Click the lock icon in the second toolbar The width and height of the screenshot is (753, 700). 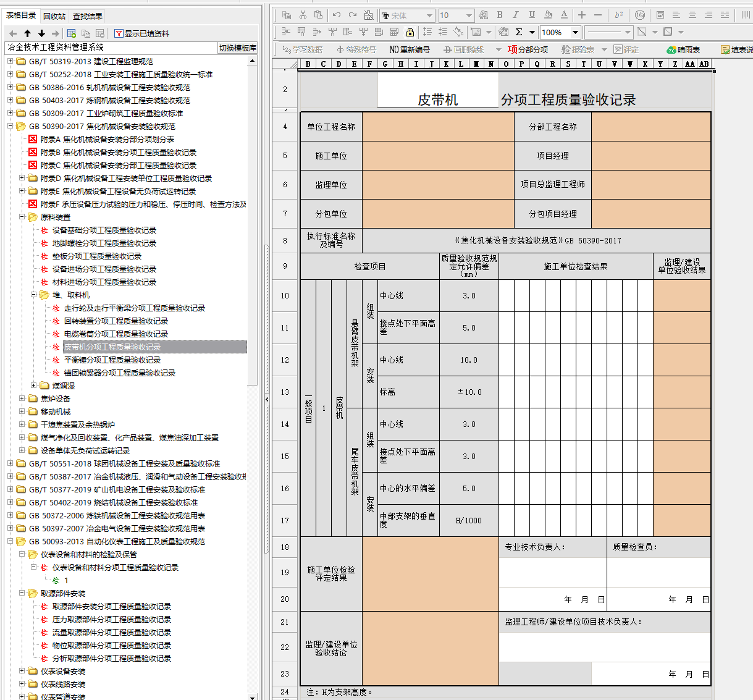pyautogui.click(x=410, y=32)
